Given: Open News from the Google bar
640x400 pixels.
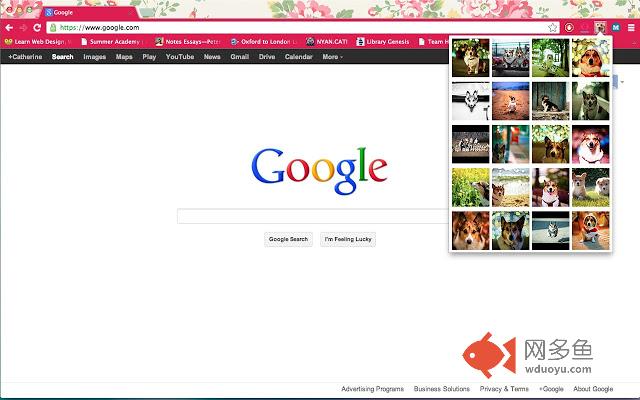Looking at the screenshot, I should [212, 57].
